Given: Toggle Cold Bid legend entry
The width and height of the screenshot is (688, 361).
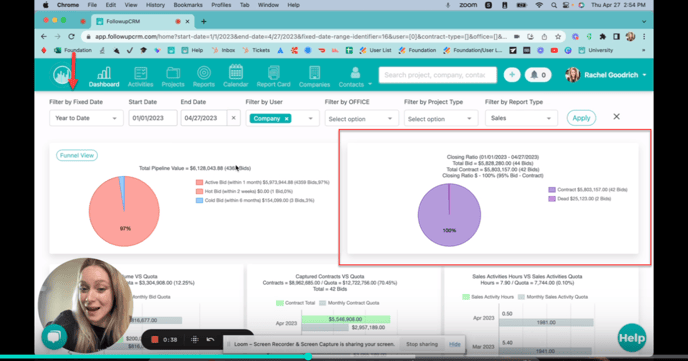Looking at the screenshot, I should 254,200.
